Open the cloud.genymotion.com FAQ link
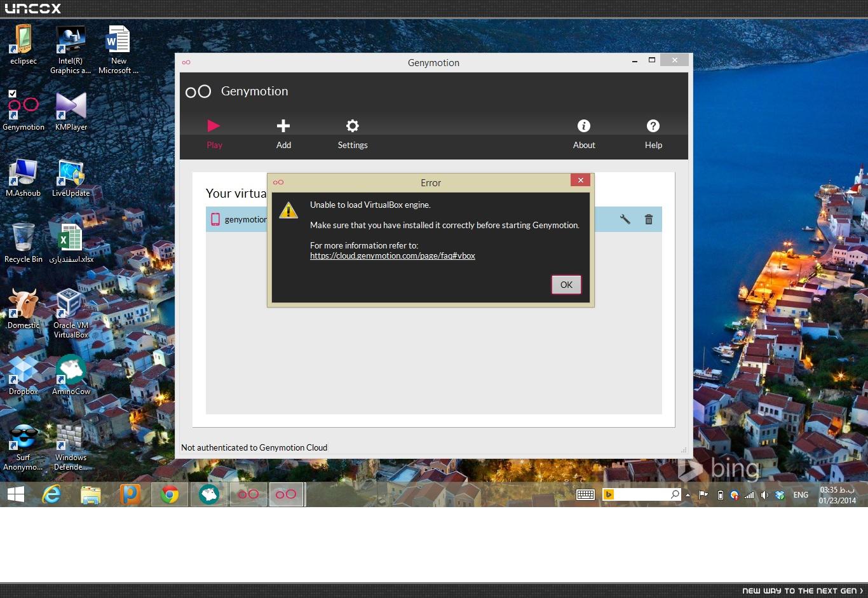 tap(393, 256)
